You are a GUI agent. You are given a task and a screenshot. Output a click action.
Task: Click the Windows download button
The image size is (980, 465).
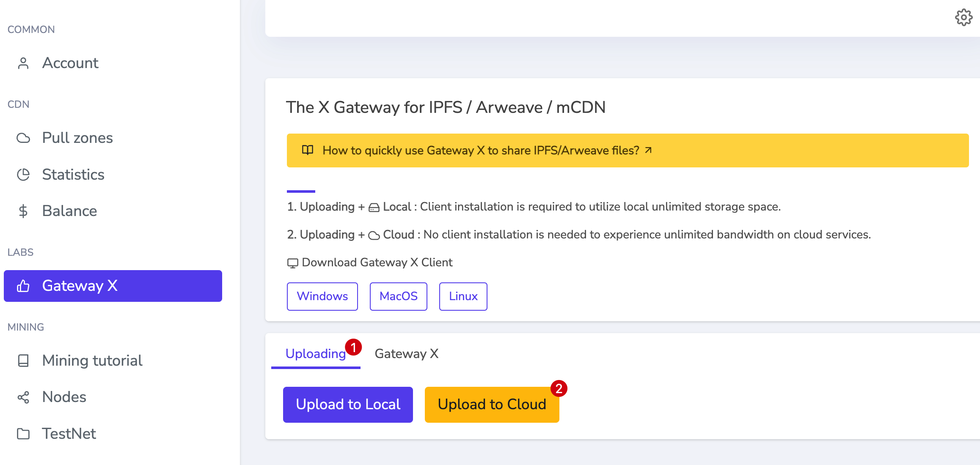pos(322,296)
